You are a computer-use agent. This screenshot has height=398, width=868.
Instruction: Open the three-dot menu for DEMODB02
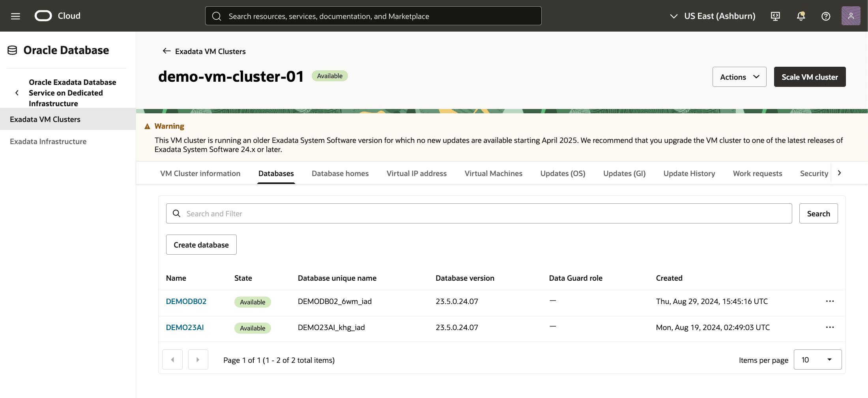click(830, 301)
